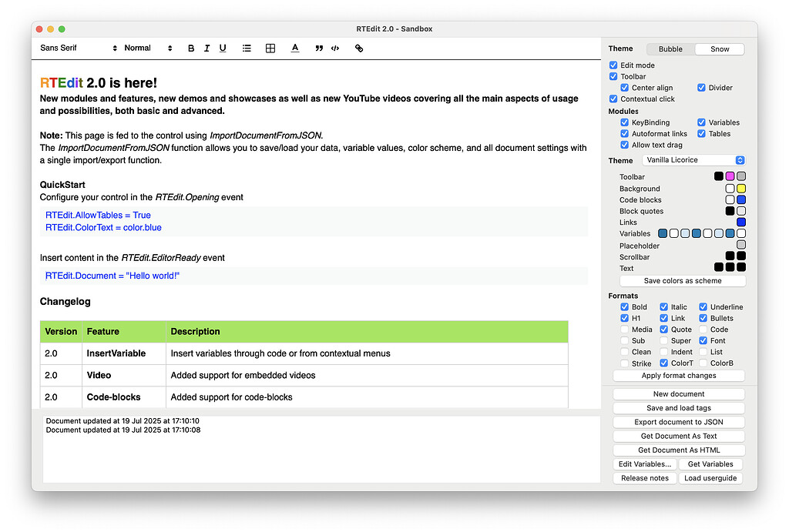Click the bullet list icon

pos(247,48)
